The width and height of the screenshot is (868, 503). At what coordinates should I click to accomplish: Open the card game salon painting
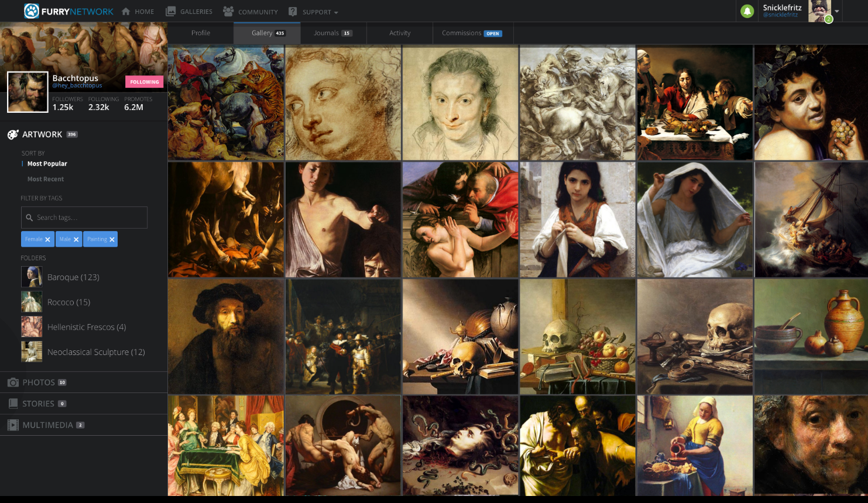[x=226, y=446]
